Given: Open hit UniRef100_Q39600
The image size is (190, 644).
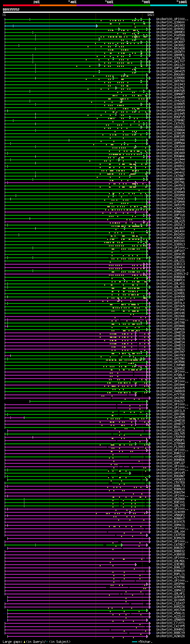Looking at the screenshot, I should (170, 23).
